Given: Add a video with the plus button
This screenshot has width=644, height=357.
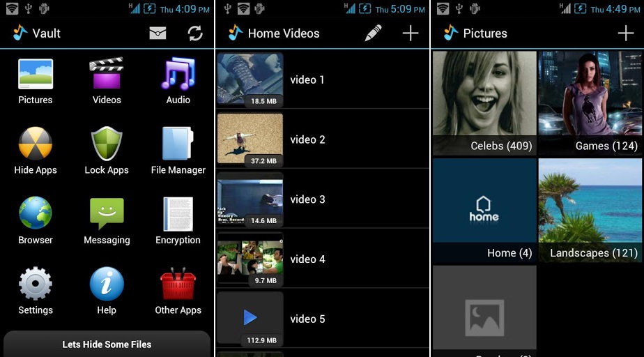Looking at the screenshot, I should click(411, 33).
